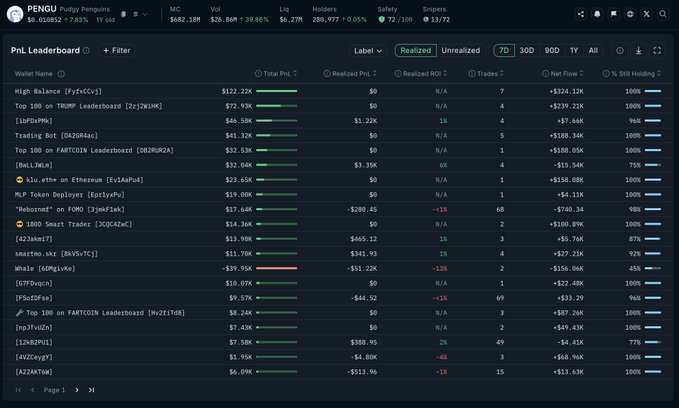Open wallet Whale [6DMgivKe]
Image resolution: width=679 pixels, height=408 pixels.
pyautogui.click(x=45, y=269)
